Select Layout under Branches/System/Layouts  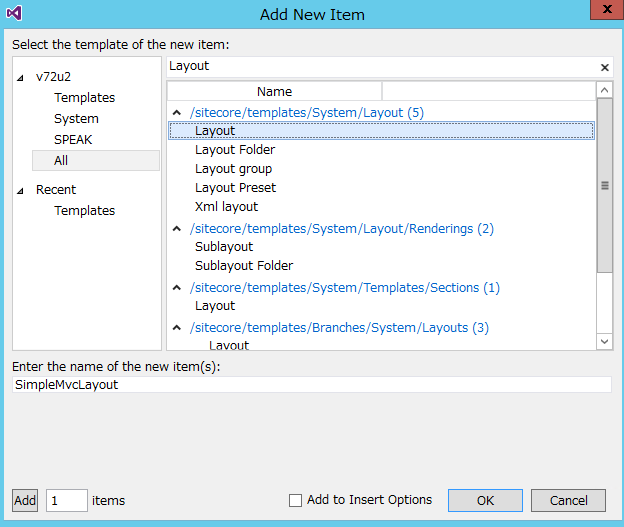pos(229,345)
